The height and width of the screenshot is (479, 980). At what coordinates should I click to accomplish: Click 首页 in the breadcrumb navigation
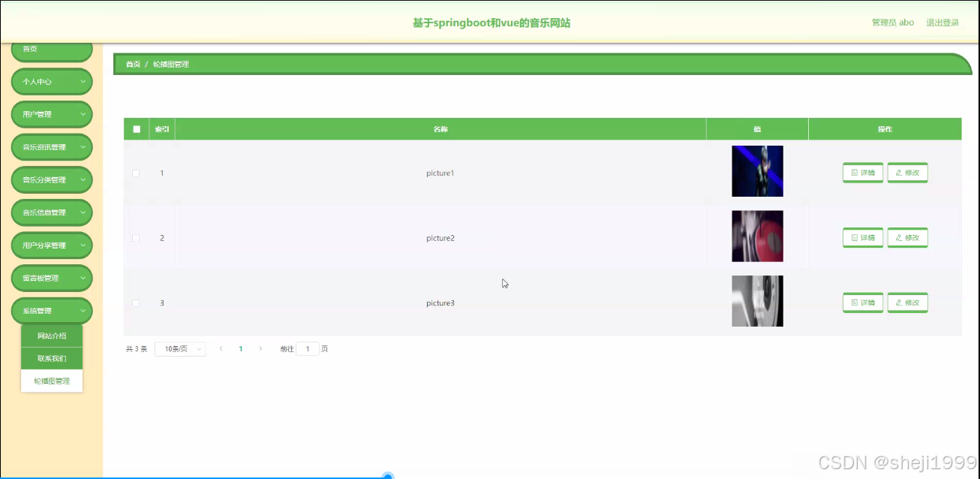click(132, 64)
